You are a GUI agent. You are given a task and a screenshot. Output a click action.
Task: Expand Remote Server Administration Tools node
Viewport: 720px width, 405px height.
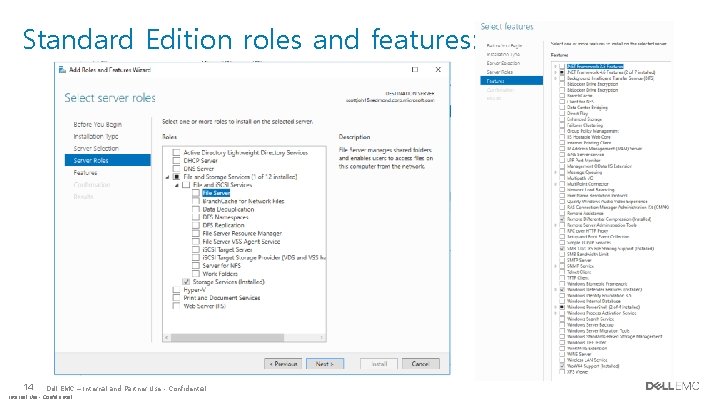(555, 225)
